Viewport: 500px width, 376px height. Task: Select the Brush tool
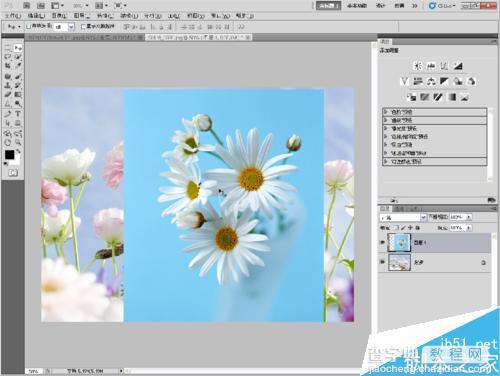(x=18, y=77)
